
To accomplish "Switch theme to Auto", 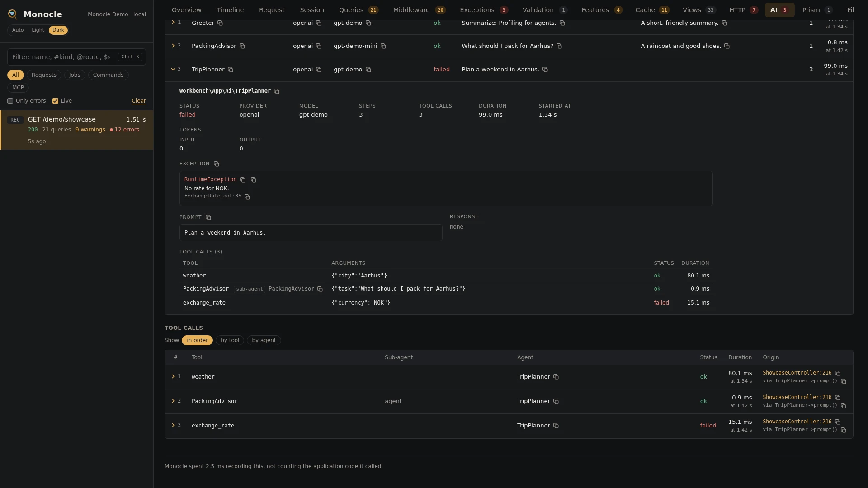I will click(18, 30).
